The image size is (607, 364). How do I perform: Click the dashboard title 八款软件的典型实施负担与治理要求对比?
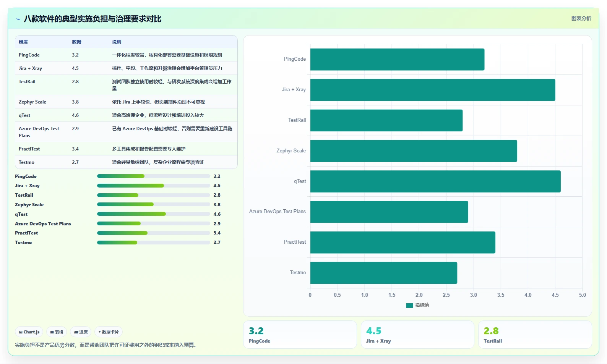click(x=93, y=19)
